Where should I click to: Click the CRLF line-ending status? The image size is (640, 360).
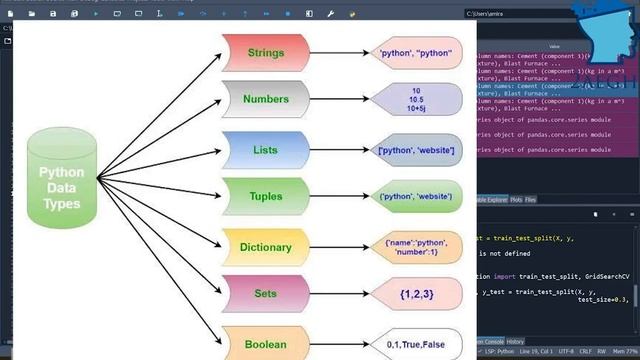585,351
